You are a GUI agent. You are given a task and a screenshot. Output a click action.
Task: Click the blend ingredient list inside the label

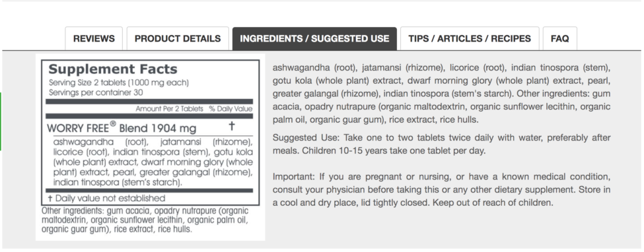[153, 162]
